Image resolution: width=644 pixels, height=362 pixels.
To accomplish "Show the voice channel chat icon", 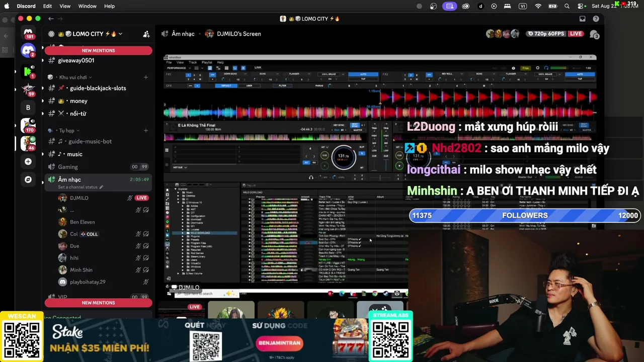I will click(594, 34).
